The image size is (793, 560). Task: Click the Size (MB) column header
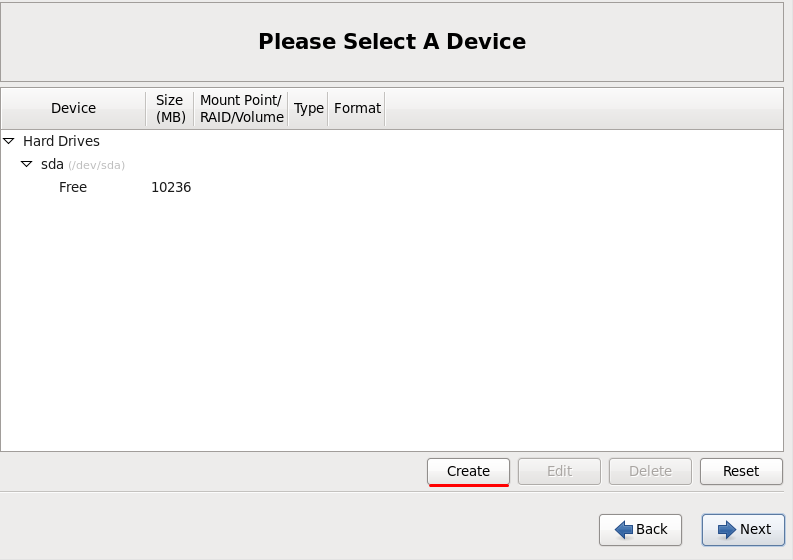(x=170, y=108)
